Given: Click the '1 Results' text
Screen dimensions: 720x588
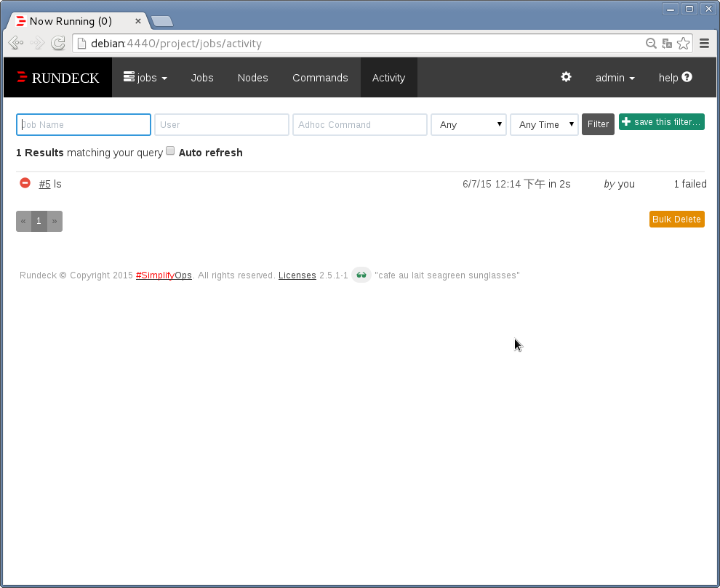Looking at the screenshot, I should [40, 153].
